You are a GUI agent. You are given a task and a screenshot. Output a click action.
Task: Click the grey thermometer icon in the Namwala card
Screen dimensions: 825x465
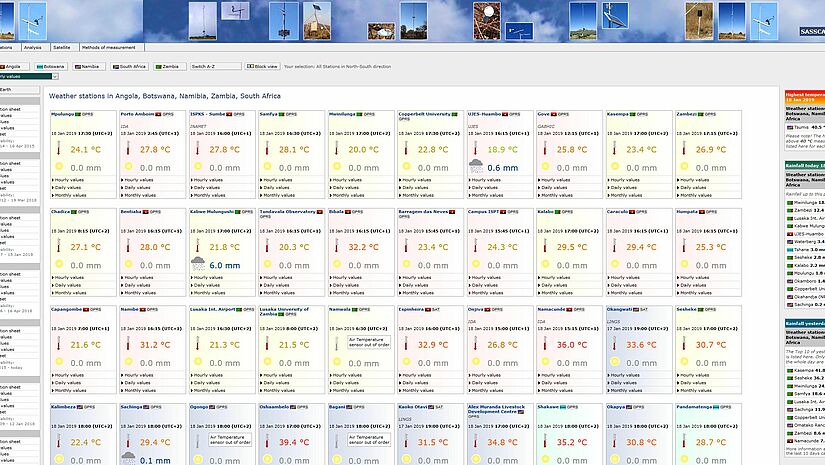[336, 344]
